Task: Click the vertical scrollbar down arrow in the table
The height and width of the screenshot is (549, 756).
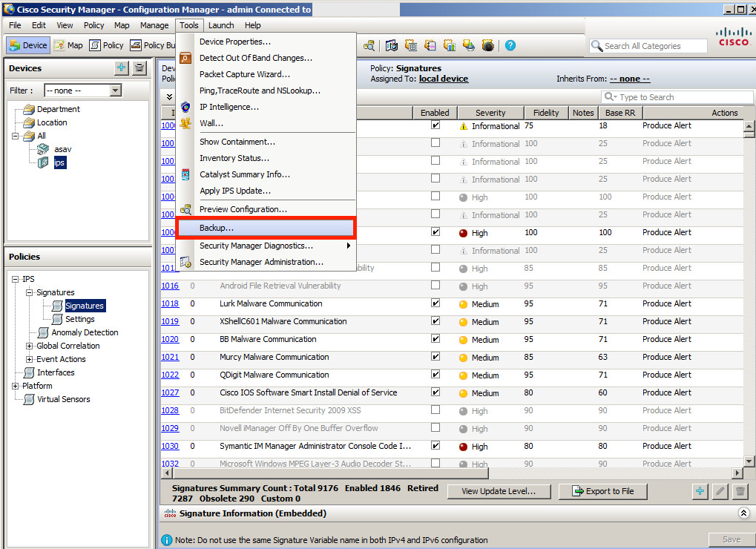Action: click(749, 461)
